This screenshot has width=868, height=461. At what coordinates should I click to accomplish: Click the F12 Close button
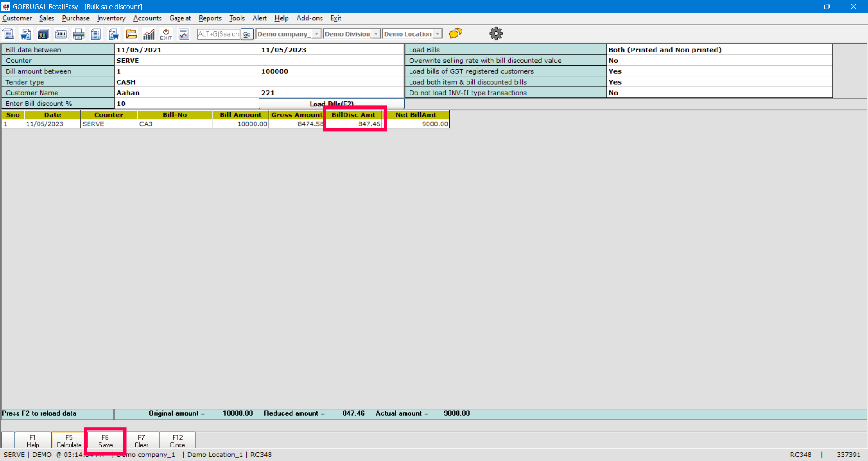[178, 441]
